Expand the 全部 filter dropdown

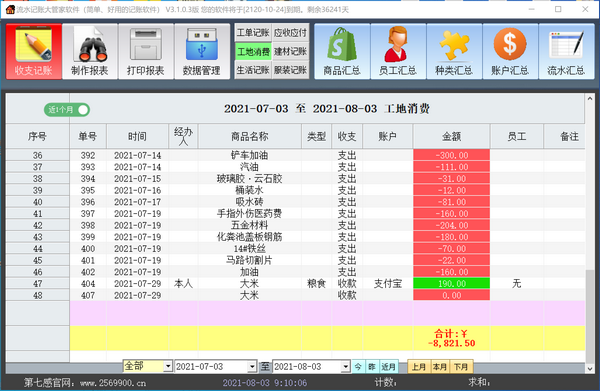click(x=168, y=367)
